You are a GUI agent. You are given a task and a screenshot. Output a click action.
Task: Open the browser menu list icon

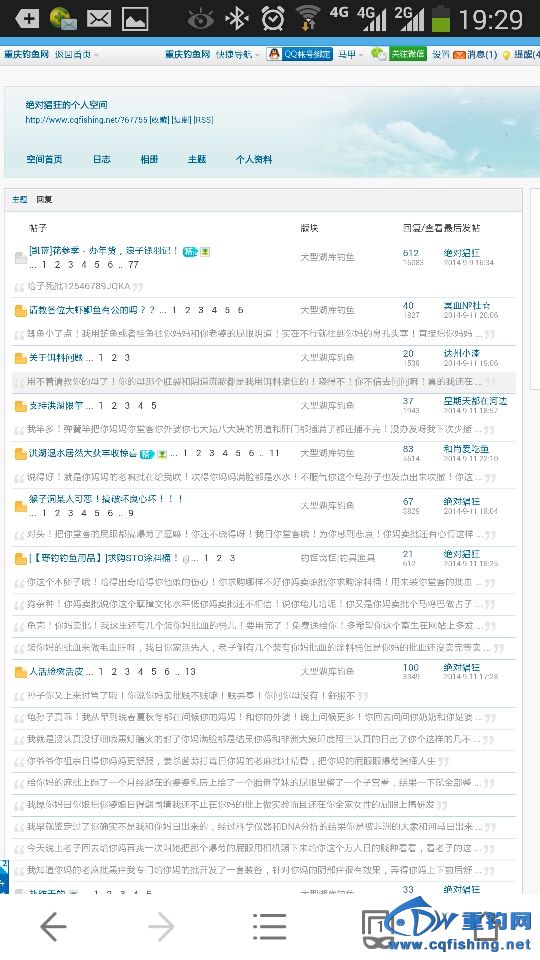click(x=269, y=927)
